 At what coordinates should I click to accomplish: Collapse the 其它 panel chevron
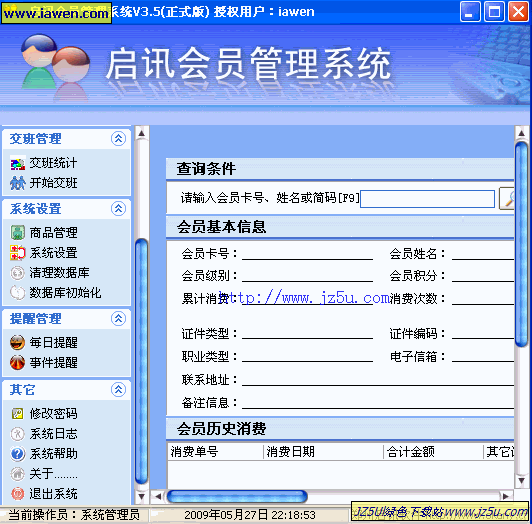118,390
